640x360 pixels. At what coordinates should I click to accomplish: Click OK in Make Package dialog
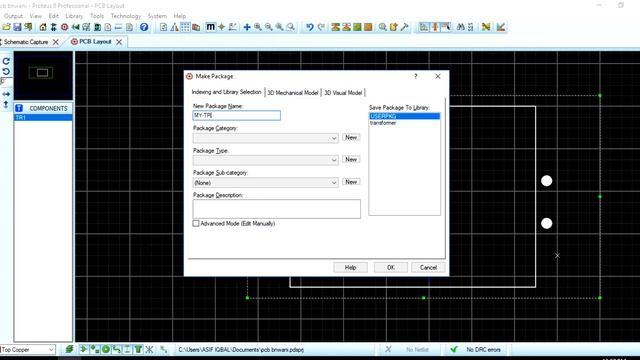click(x=391, y=267)
